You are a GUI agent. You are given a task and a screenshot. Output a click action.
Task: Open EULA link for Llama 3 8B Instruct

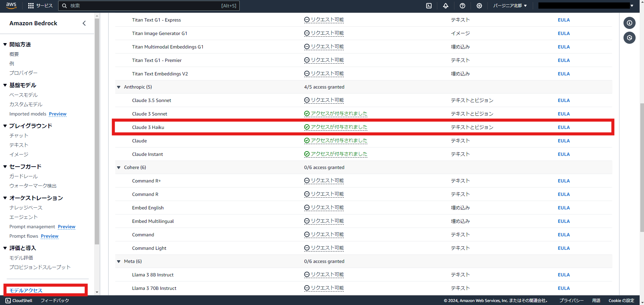pos(564,275)
